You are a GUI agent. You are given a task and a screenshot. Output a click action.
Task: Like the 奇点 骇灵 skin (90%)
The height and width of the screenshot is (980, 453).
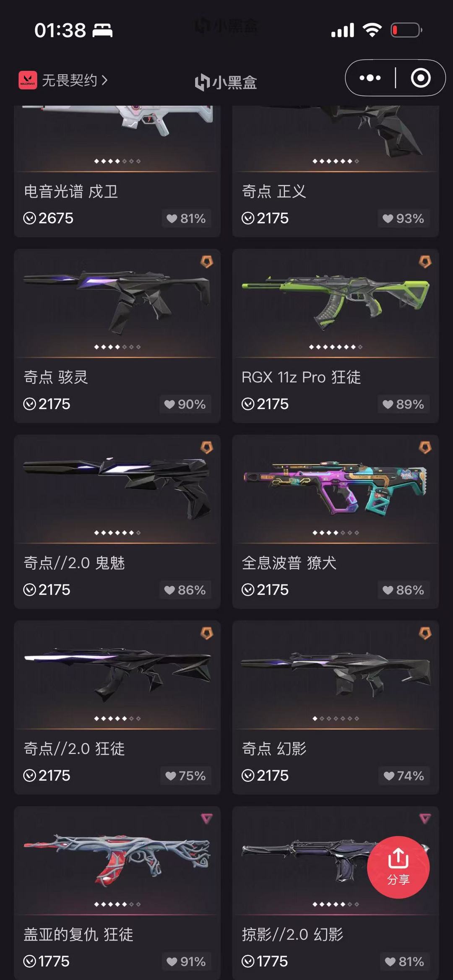(x=185, y=404)
